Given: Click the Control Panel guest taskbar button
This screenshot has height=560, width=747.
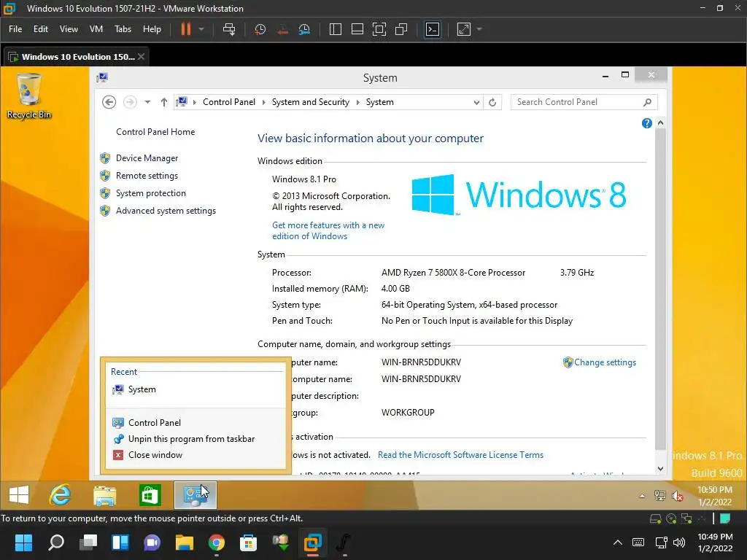Looking at the screenshot, I should (196, 495).
